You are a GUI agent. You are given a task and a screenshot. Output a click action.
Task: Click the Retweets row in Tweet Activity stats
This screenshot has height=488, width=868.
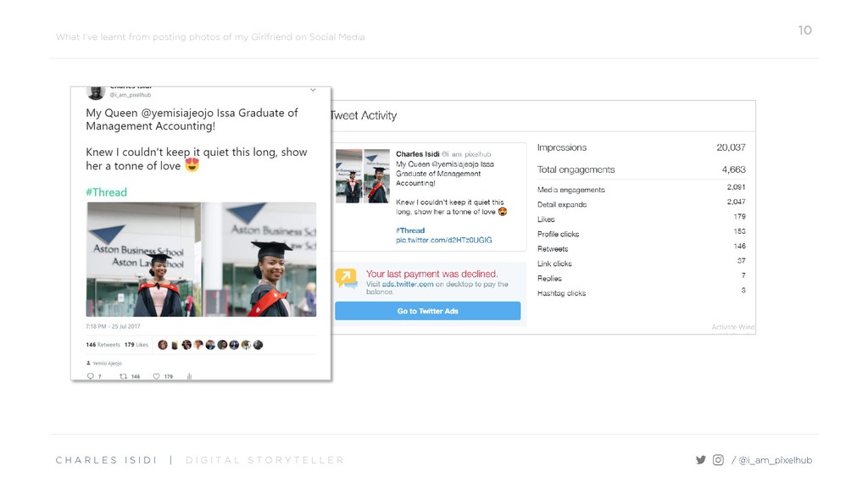(641, 248)
